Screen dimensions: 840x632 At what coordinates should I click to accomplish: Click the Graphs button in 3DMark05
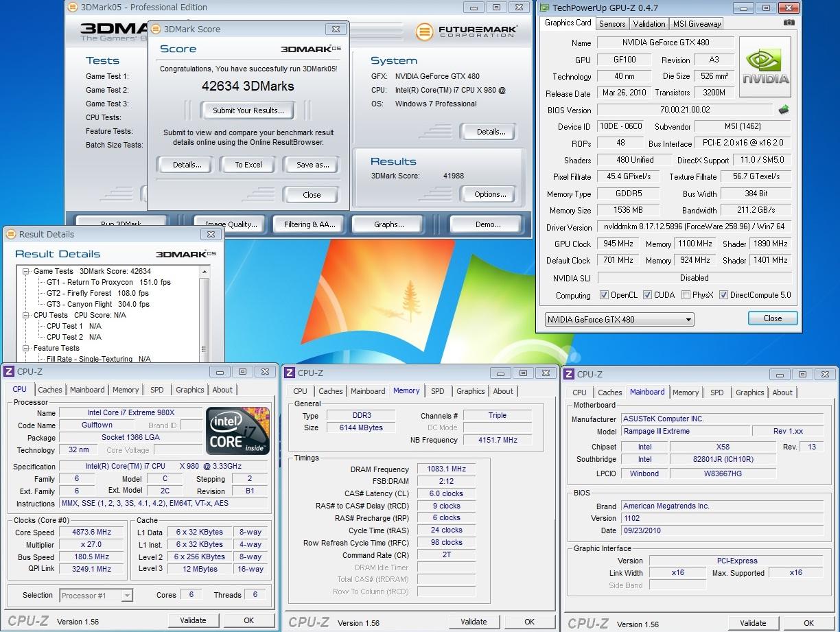pos(388,224)
